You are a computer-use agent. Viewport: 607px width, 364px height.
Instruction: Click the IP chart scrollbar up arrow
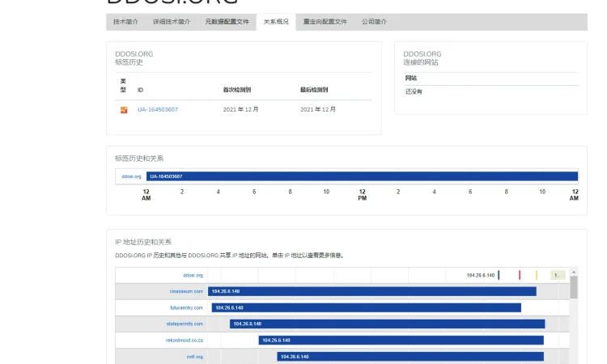tap(574, 272)
